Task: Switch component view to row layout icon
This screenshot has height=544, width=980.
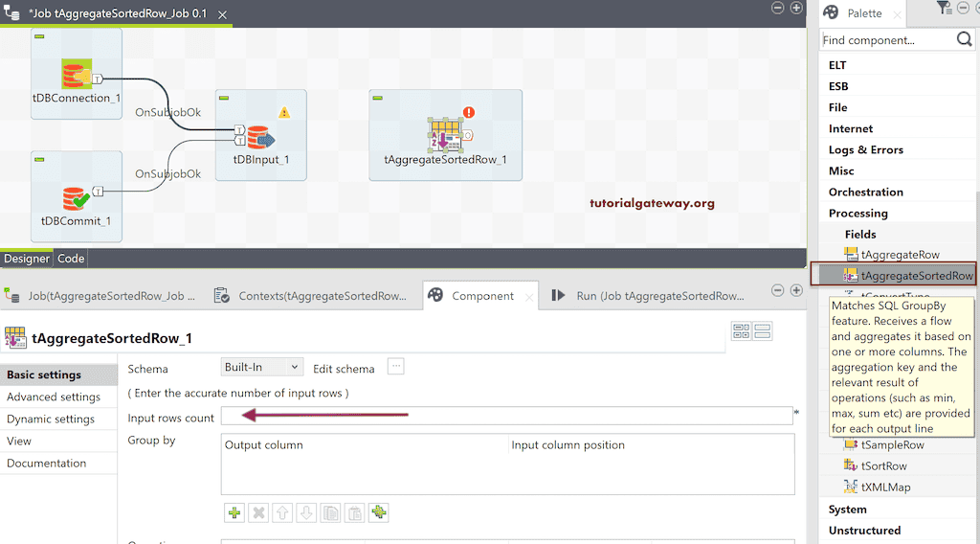Action: click(x=763, y=330)
